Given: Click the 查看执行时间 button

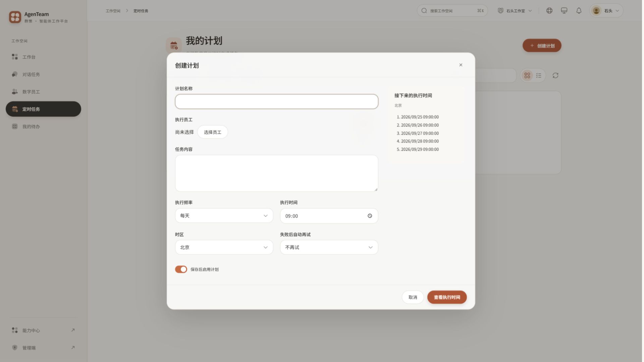Looking at the screenshot, I should [447, 297].
